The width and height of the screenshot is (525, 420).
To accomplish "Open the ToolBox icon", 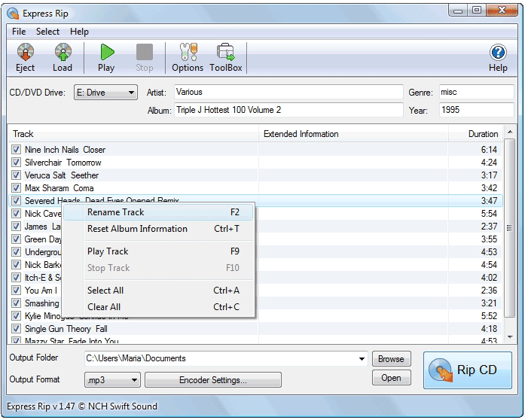I will 225,52.
